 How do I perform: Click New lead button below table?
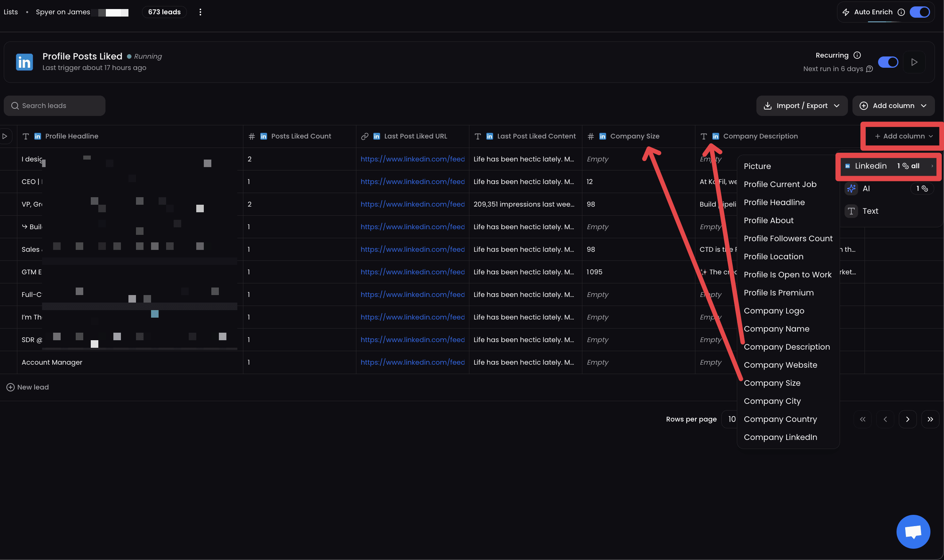[x=27, y=387]
